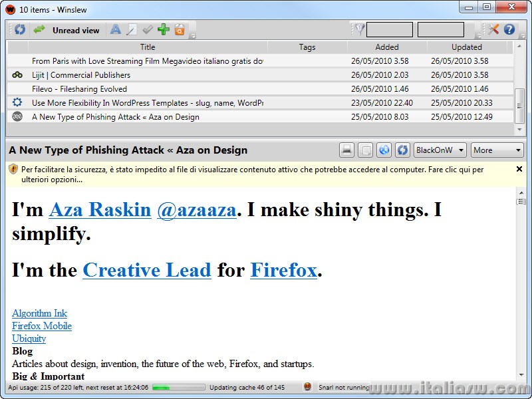This screenshot has height=399, width=532.
Task: Open the filter toolbar overflow arrow
Action: (x=479, y=36)
